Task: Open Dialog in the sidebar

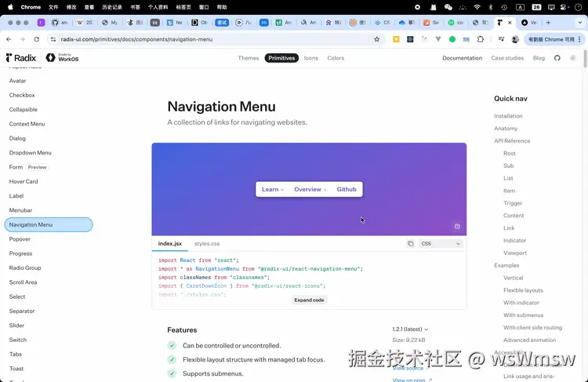Action: (17, 138)
